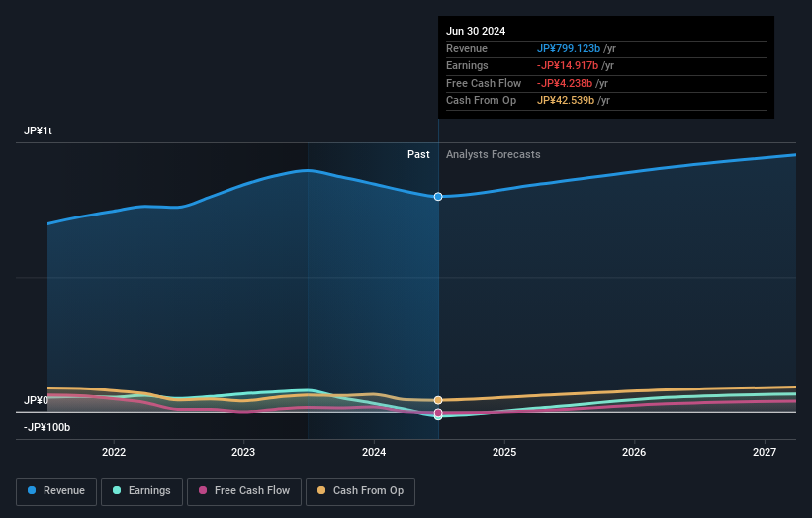Click the 2025 x-axis label
812x518 pixels.
pyautogui.click(x=504, y=452)
